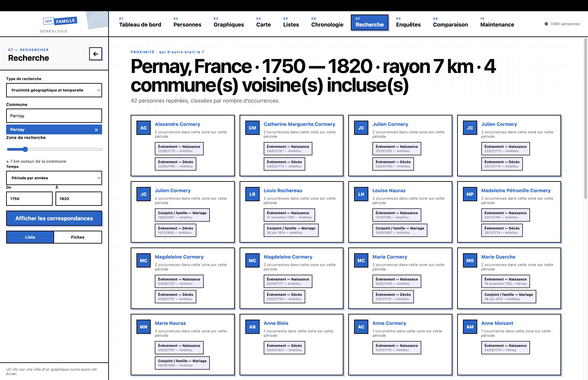Click the AB avatar of Anne Blois

click(252, 327)
